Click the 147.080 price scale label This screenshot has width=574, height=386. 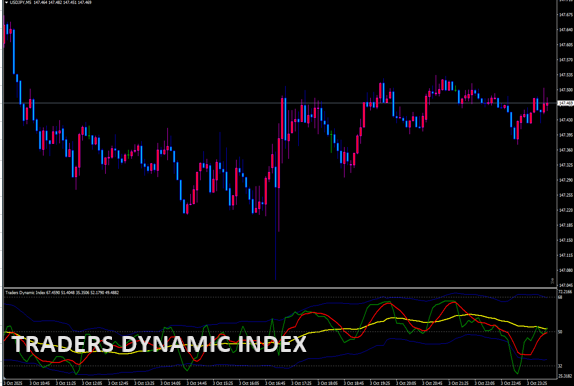pos(566,270)
